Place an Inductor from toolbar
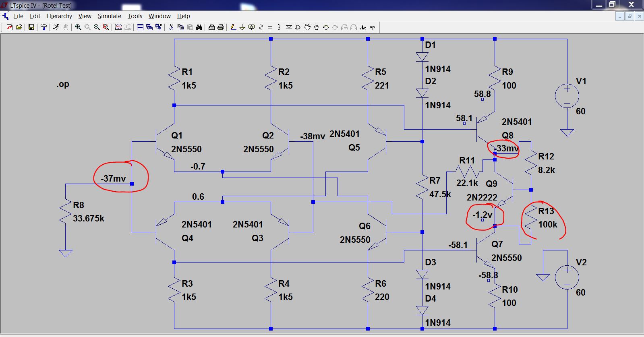The width and height of the screenshot is (644, 337). click(x=279, y=27)
